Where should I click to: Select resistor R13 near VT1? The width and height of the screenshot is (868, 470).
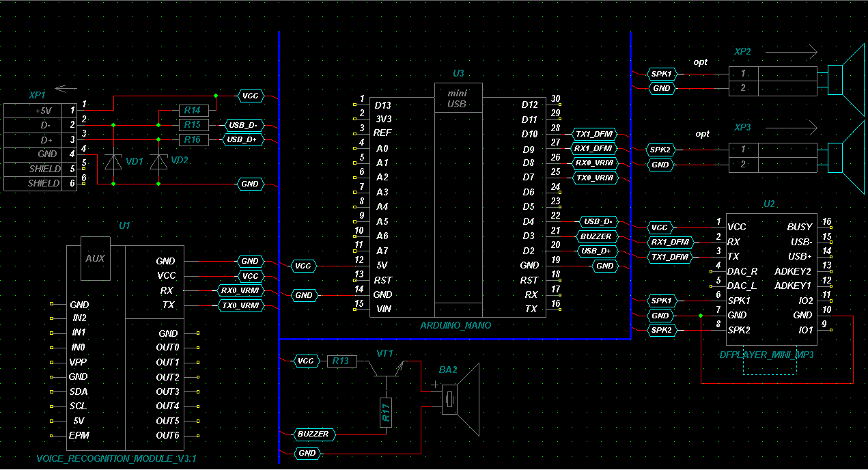(x=341, y=361)
